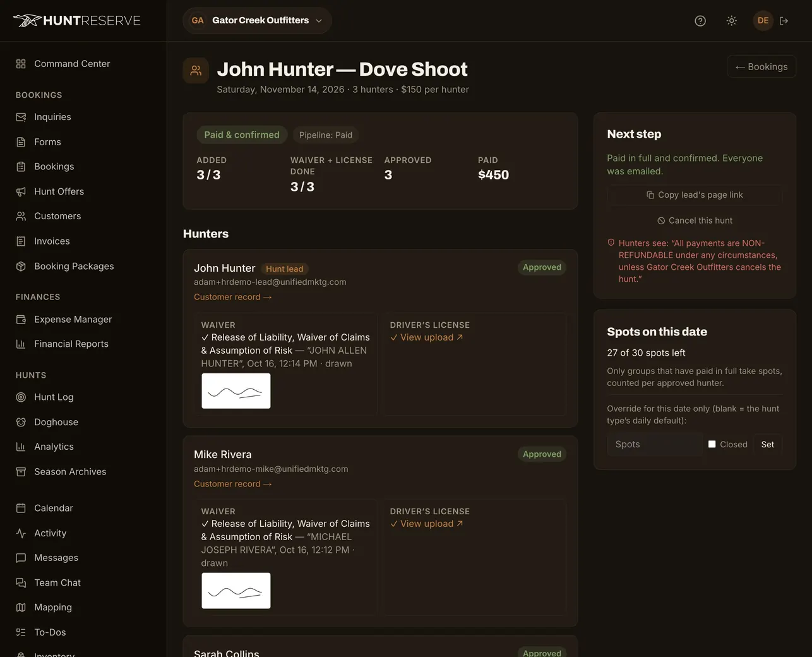Open John Hunter's waiver signature thumbnail
Screen dimensions: 812x657
pos(236,391)
